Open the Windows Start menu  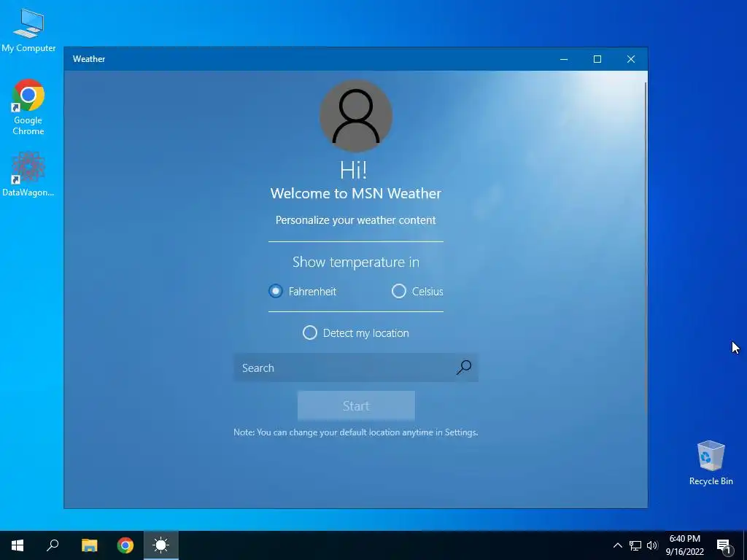[x=18, y=545]
